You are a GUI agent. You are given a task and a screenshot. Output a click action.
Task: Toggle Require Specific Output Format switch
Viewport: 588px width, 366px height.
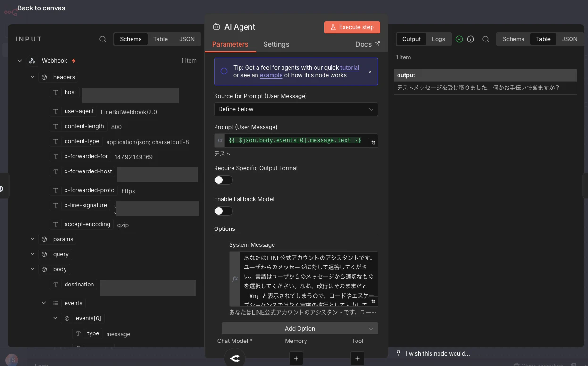223,180
